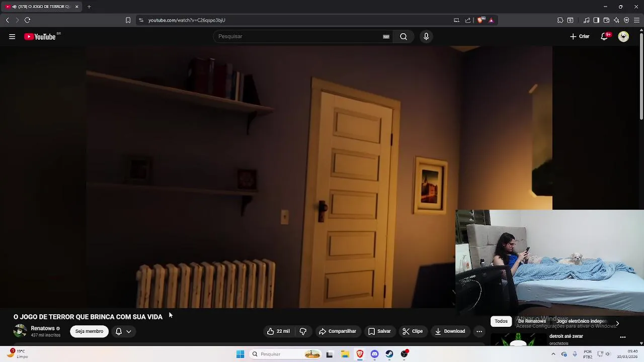Open the browser main menu

636,20
